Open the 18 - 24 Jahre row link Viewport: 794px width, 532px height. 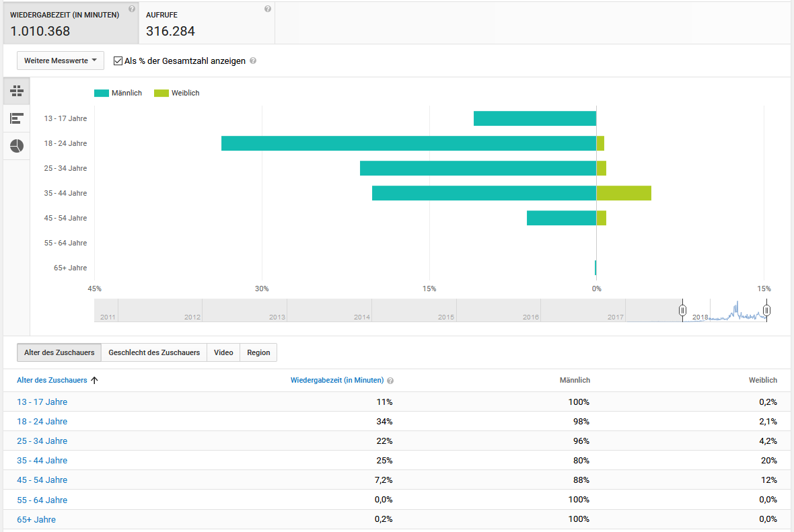click(42, 422)
